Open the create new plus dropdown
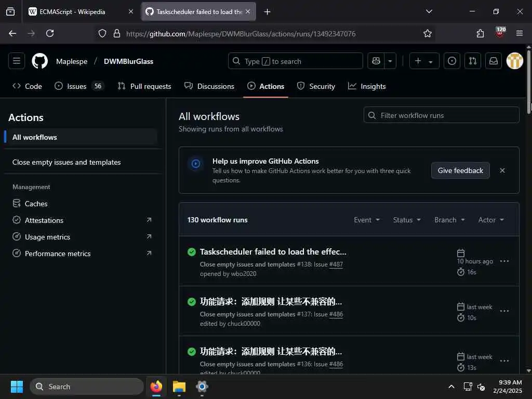532x399 pixels. [x=424, y=61]
